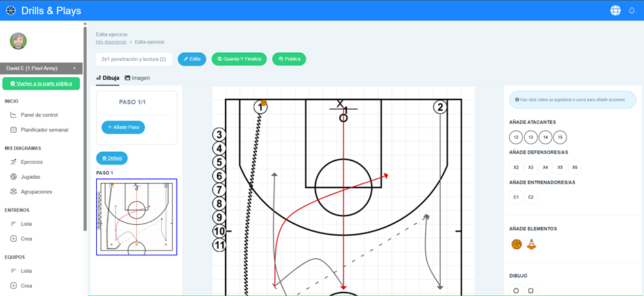
Task: Select the Paso 1 thumbnail
Action: pos(136,217)
